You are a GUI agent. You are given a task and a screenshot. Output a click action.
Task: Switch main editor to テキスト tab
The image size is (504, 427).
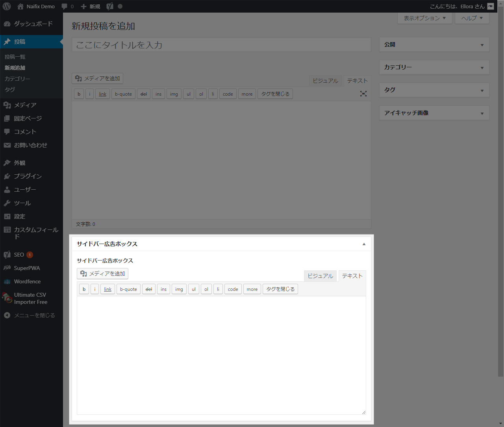pos(357,81)
